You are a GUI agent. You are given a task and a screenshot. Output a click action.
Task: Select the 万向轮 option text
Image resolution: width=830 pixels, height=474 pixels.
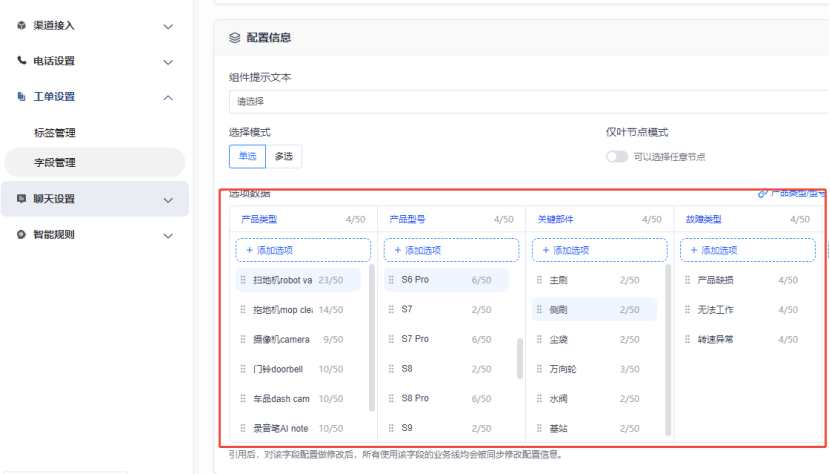point(563,369)
